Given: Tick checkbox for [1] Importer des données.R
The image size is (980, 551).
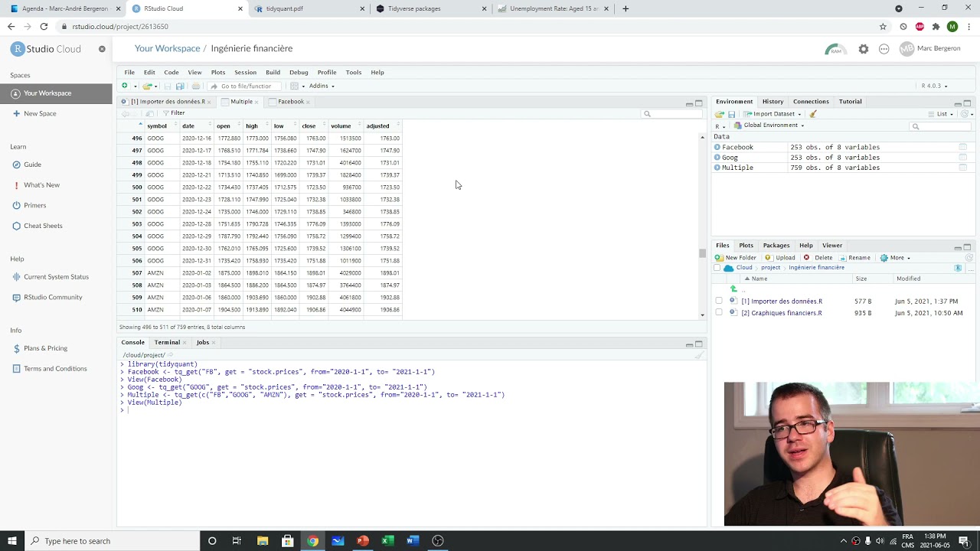Looking at the screenshot, I should click(719, 301).
